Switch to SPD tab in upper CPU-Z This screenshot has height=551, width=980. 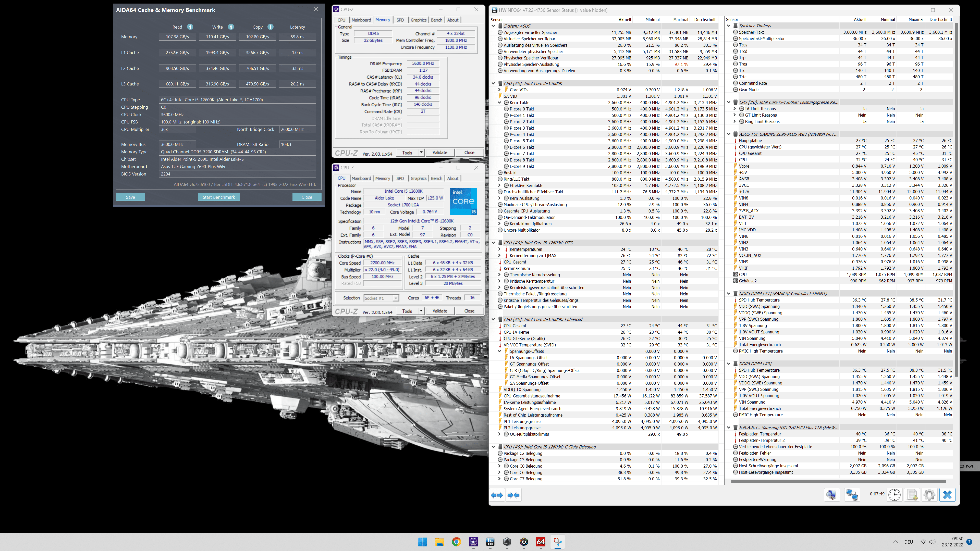click(x=400, y=20)
